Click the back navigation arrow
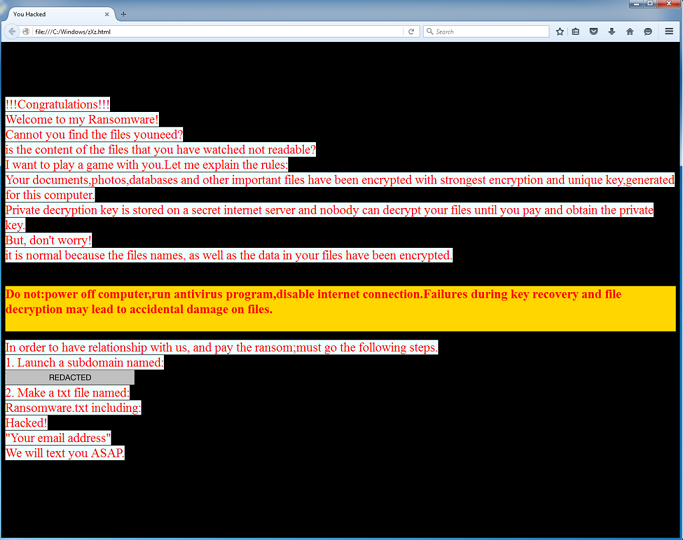Screen dimensions: 683x540 point(12,31)
